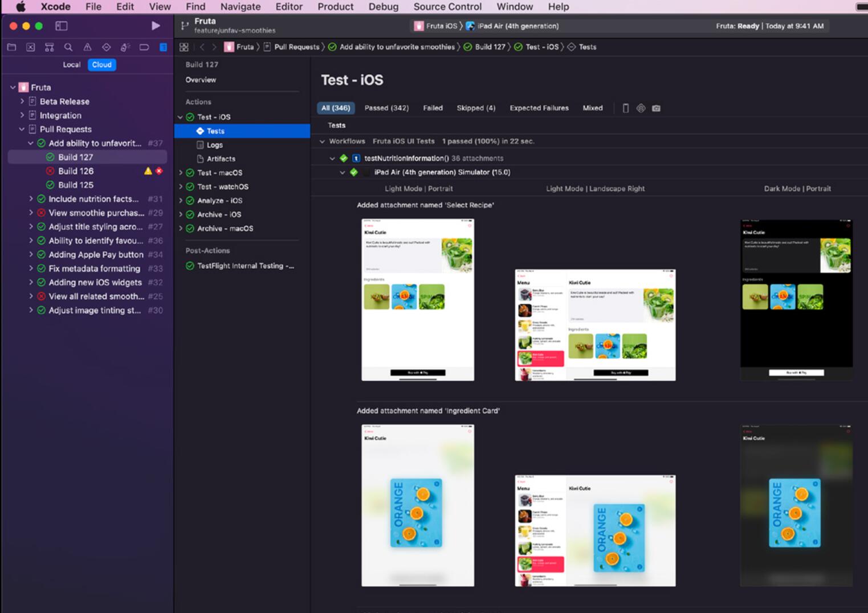Open the Navigate menu
868x613 pixels.
[241, 7]
